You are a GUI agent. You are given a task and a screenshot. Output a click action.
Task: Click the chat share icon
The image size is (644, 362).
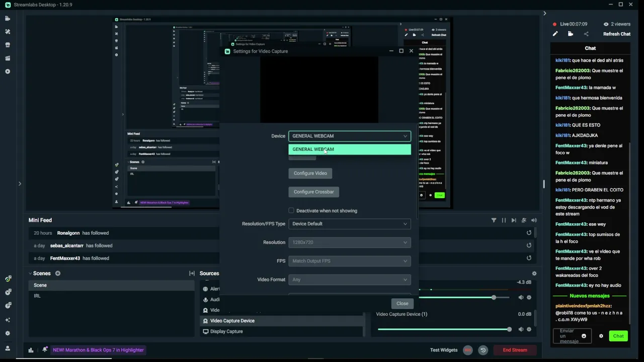(586, 34)
